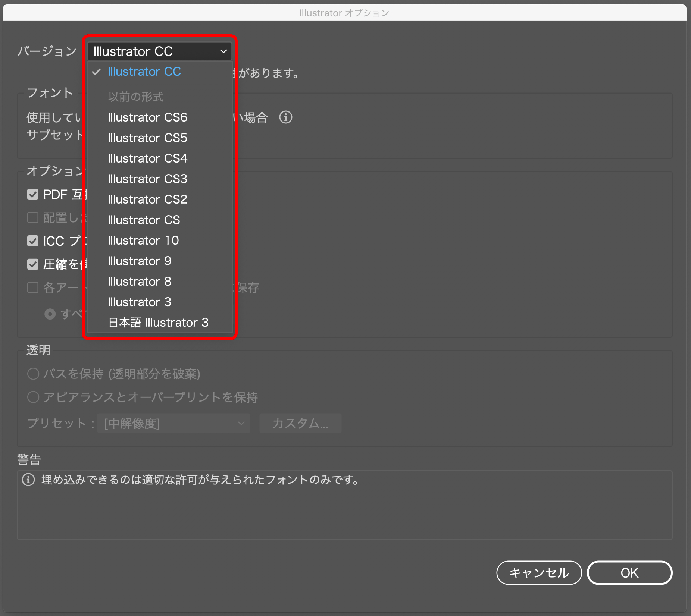Select パスを保持 (透明部分を破棄) radio

[x=33, y=374]
